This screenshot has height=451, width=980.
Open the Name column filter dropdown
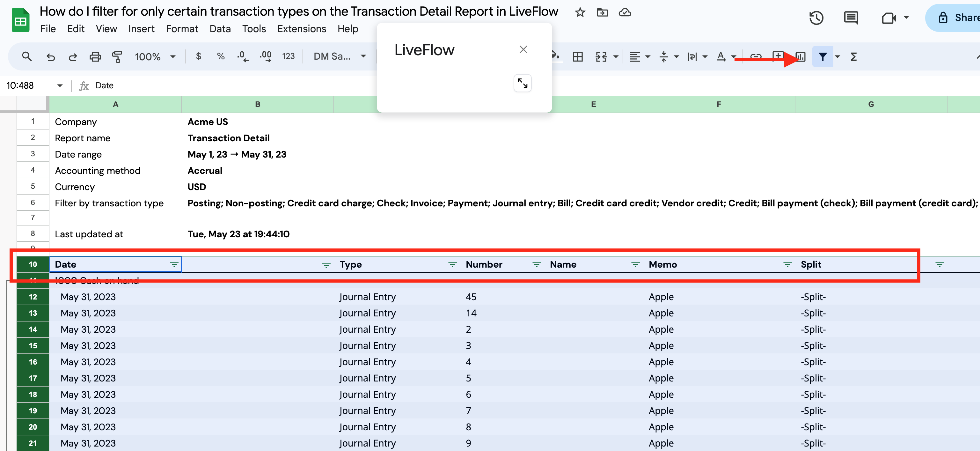(x=635, y=264)
